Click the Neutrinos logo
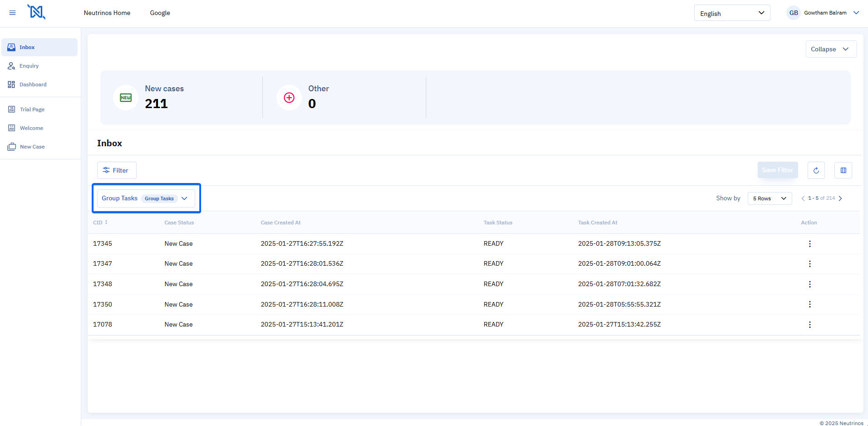 click(36, 12)
